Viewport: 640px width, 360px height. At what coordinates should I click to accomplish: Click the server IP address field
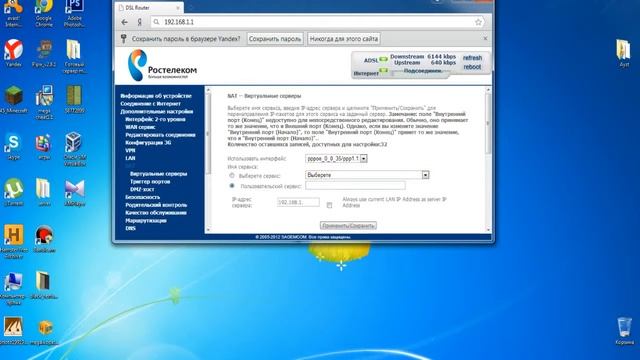pyautogui.click(x=298, y=202)
